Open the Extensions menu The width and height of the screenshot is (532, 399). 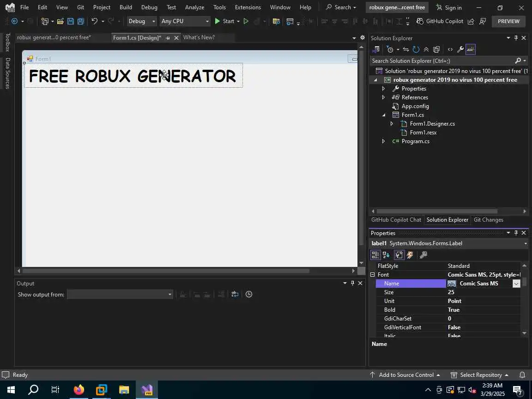click(248, 7)
